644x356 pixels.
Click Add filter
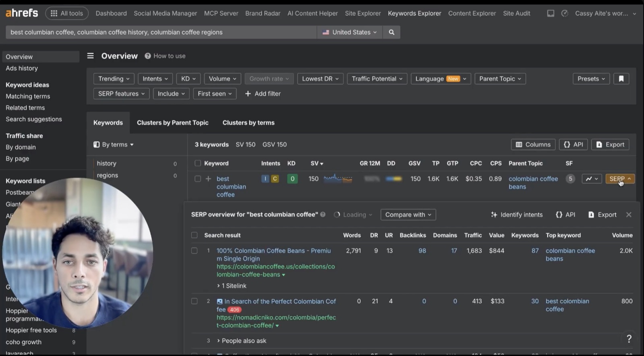click(263, 93)
